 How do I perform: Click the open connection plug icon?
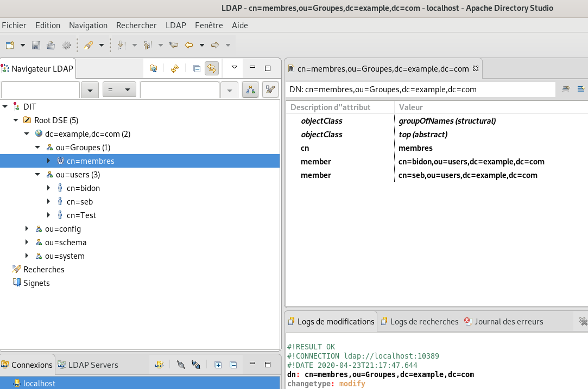click(x=181, y=365)
